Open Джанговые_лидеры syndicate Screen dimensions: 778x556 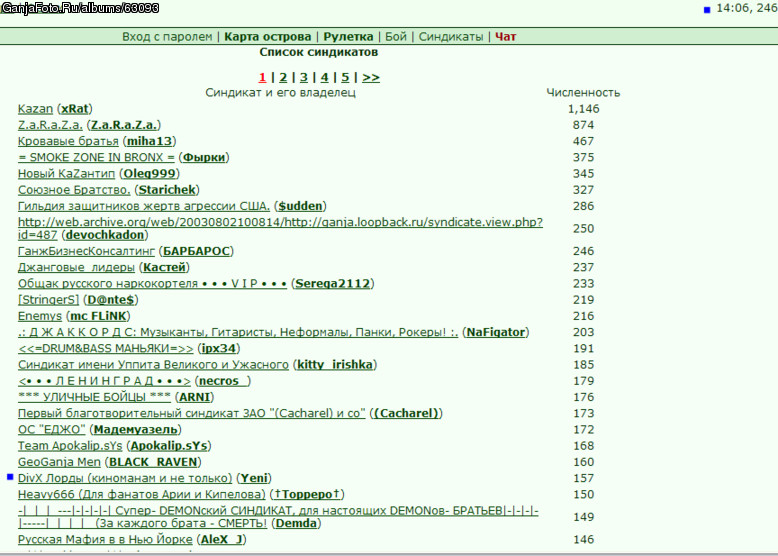76,267
